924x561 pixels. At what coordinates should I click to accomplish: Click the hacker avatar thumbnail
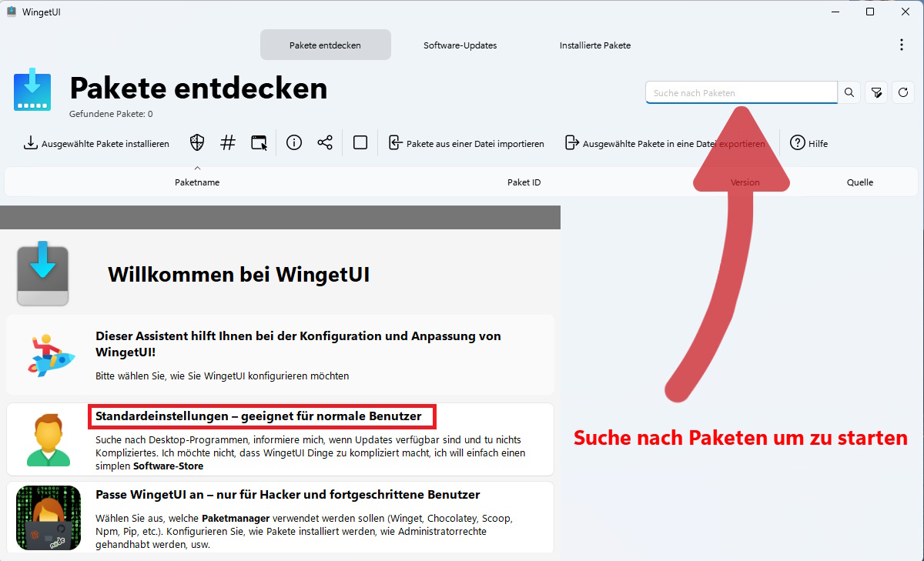(49, 517)
